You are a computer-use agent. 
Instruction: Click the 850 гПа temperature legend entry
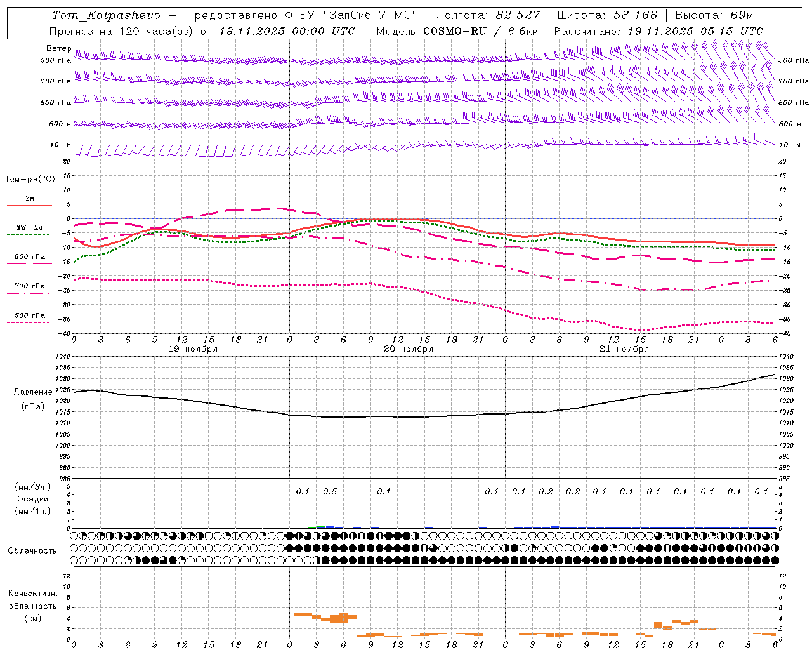(30, 257)
